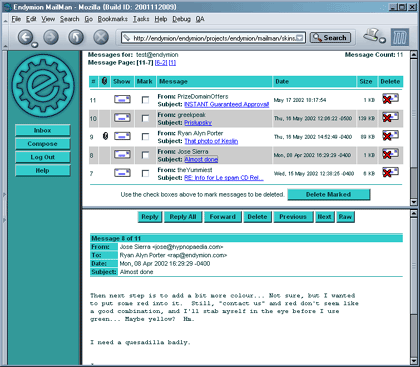The height and width of the screenshot is (367, 420).
Task: Open the INSTANT Guaranteed Approval subject link
Action: 226,104
